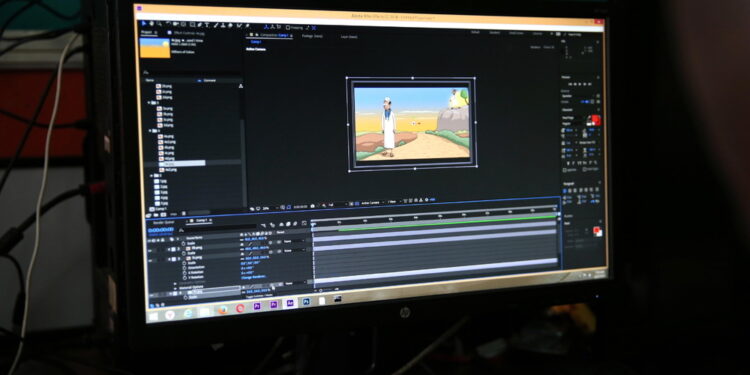Select the Type tool in toolbar
Viewport: 750px width, 375px height.
[x=207, y=24]
